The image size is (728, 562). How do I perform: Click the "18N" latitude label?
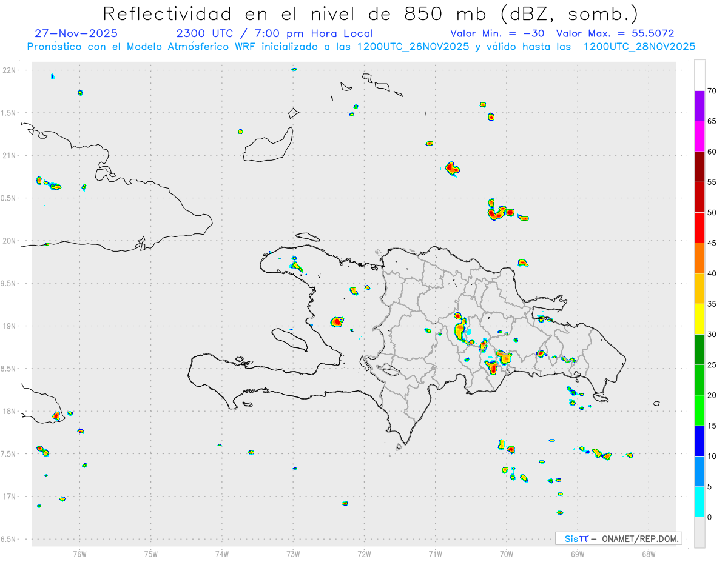[x=10, y=411]
